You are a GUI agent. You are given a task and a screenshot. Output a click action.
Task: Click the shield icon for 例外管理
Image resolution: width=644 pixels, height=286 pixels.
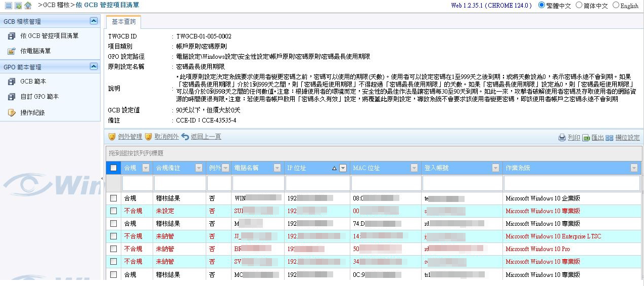point(112,137)
